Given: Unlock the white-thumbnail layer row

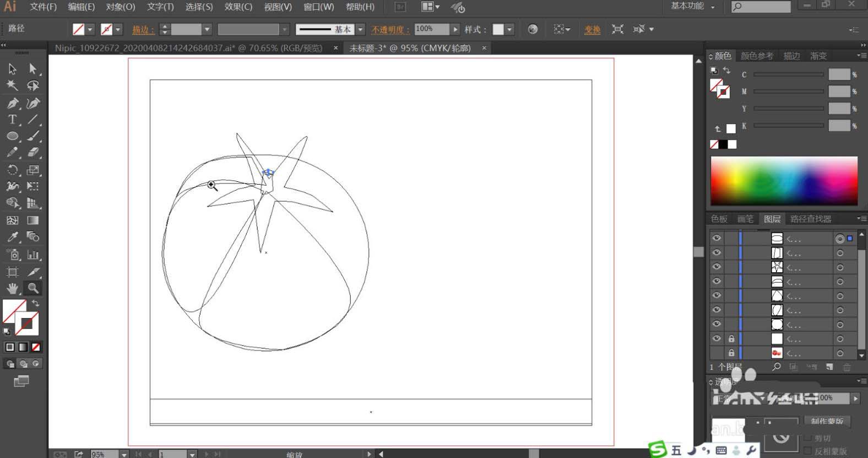Looking at the screenshot, I should [x=731, y=338].
